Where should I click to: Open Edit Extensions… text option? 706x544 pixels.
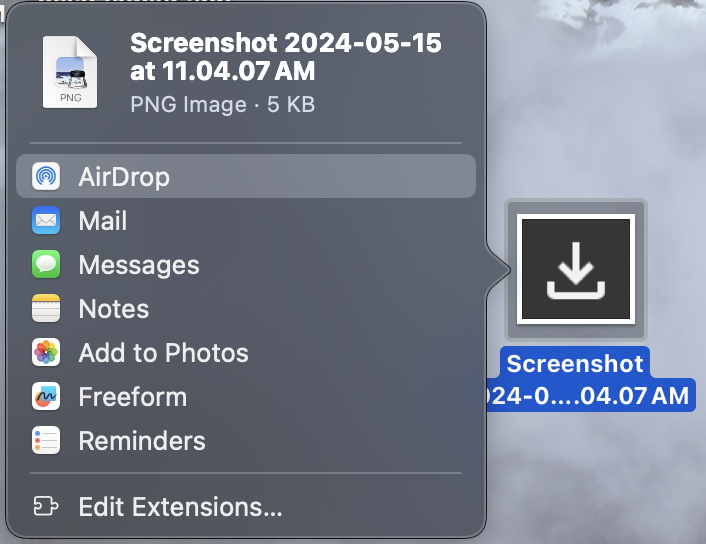180,507
